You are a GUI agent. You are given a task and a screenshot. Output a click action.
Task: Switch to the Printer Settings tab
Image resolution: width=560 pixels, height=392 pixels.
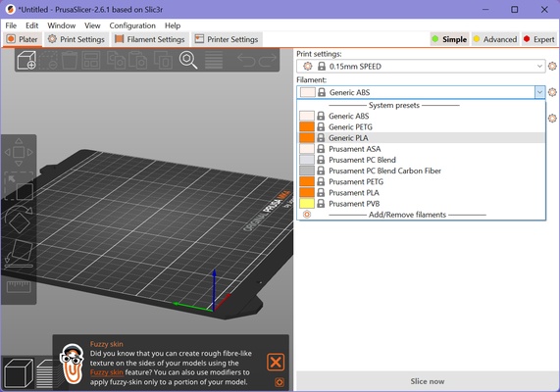(228, 39)
